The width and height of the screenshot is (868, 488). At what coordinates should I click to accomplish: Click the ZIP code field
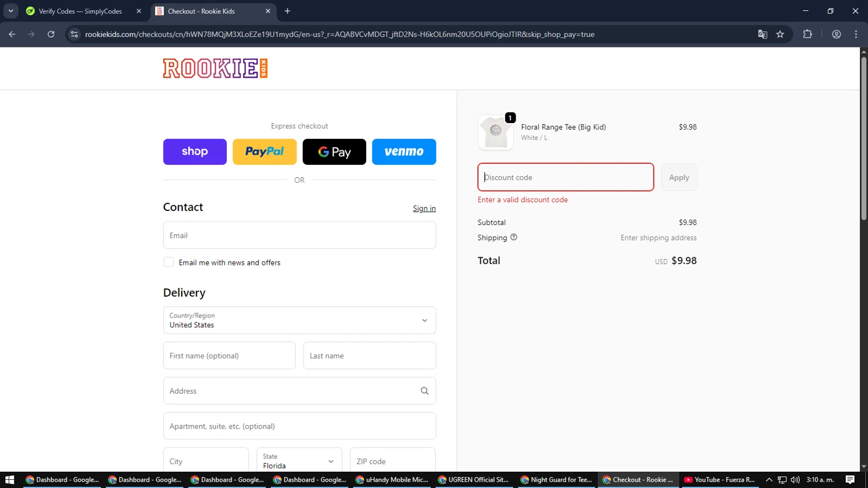point(393,461)
